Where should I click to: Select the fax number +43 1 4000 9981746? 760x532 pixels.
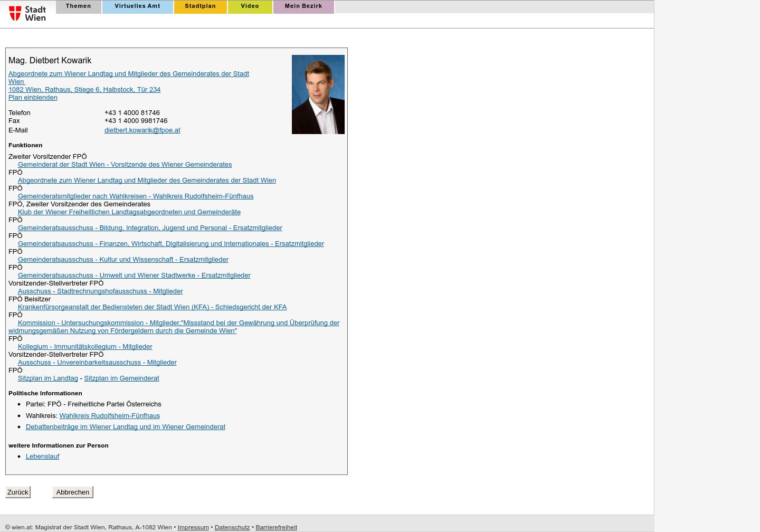tap(136, 121)
